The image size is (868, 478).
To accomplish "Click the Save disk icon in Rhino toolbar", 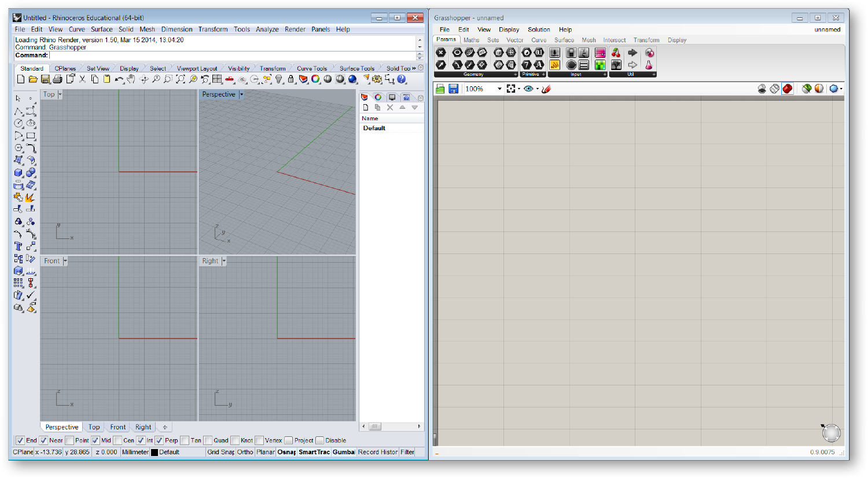I will click(x=45, y=79).
